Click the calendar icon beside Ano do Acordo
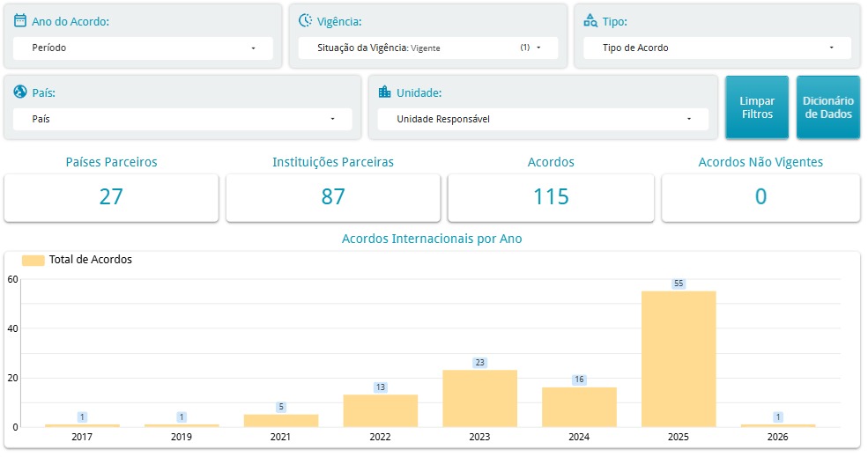Viewport: 868px width, 457px height. 20,20
